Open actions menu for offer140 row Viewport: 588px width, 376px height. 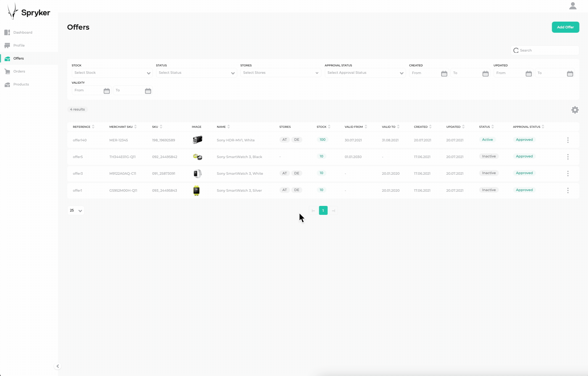pos(568,140)
